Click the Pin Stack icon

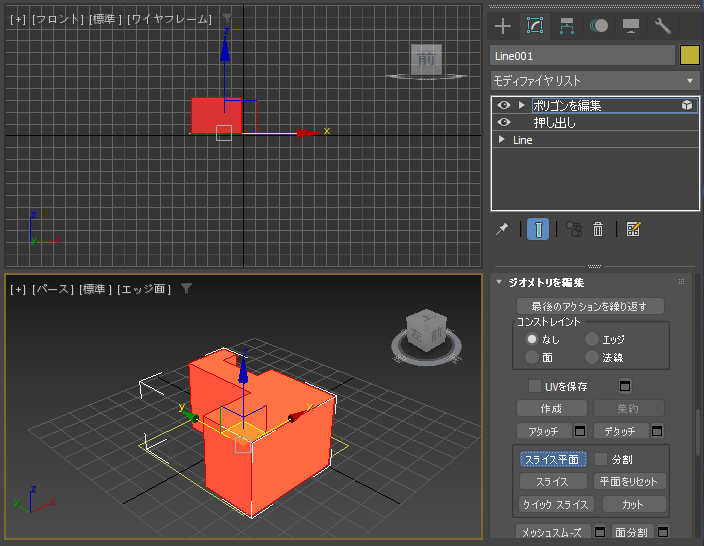tap(502, 229)
